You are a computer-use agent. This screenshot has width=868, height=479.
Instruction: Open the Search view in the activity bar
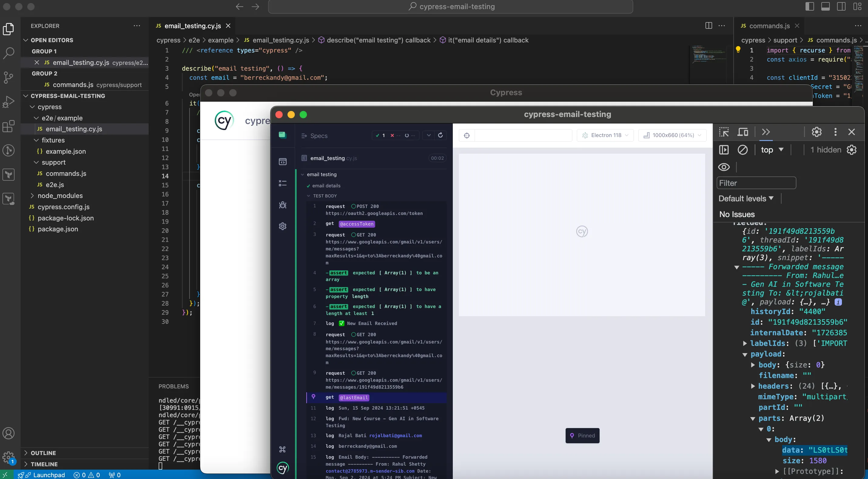(x=8, y=53)
